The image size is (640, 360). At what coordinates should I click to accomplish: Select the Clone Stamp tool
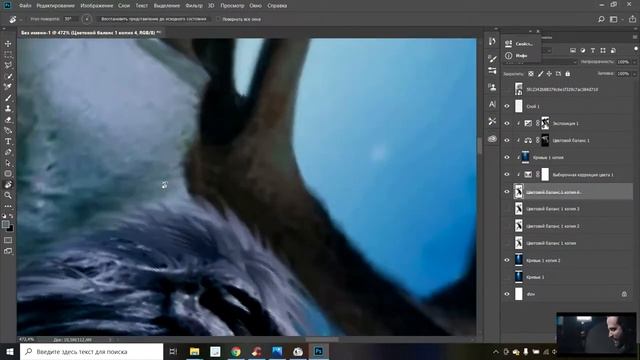[8, 109]
